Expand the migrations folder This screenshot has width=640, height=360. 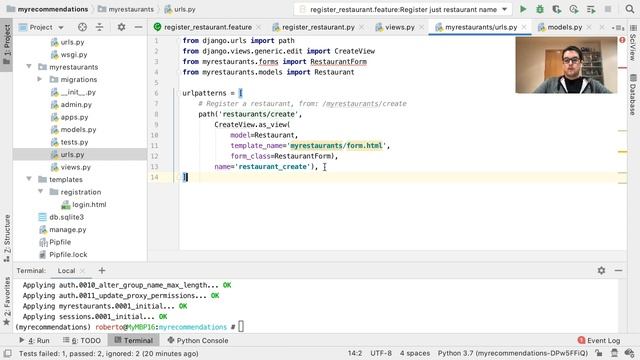[x=40, y=79]
